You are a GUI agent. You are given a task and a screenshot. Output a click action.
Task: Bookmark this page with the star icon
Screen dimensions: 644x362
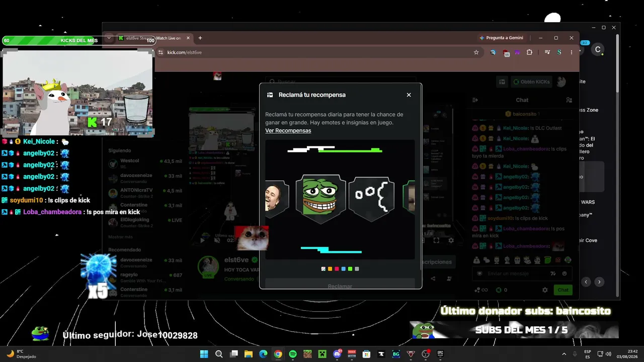pos(476,52)
